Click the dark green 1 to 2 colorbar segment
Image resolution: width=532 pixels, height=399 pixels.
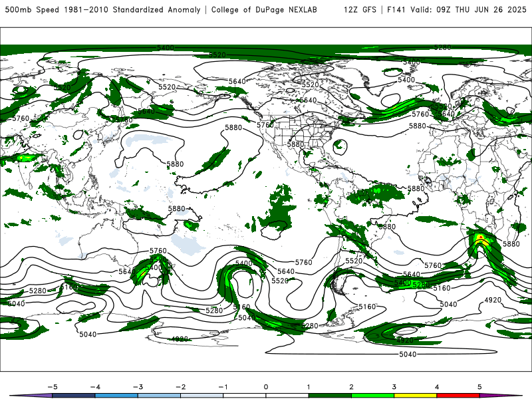[330, 396]
